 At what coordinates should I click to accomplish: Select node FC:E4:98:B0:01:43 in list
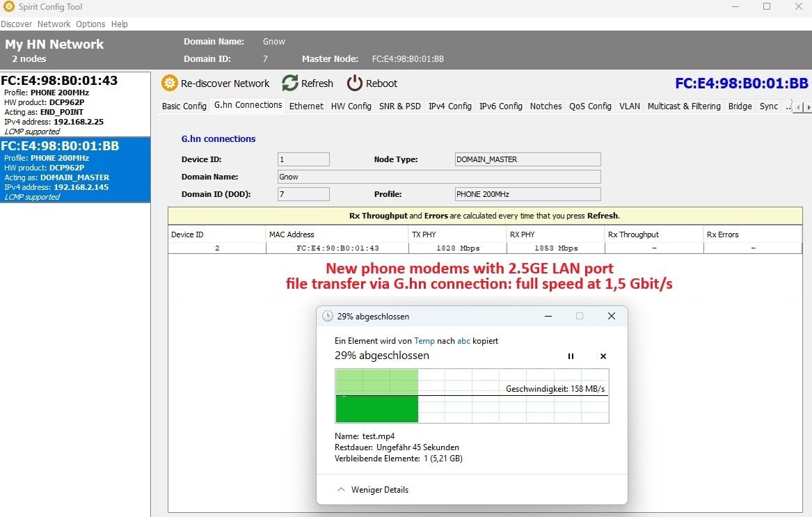tap(76, 104)
